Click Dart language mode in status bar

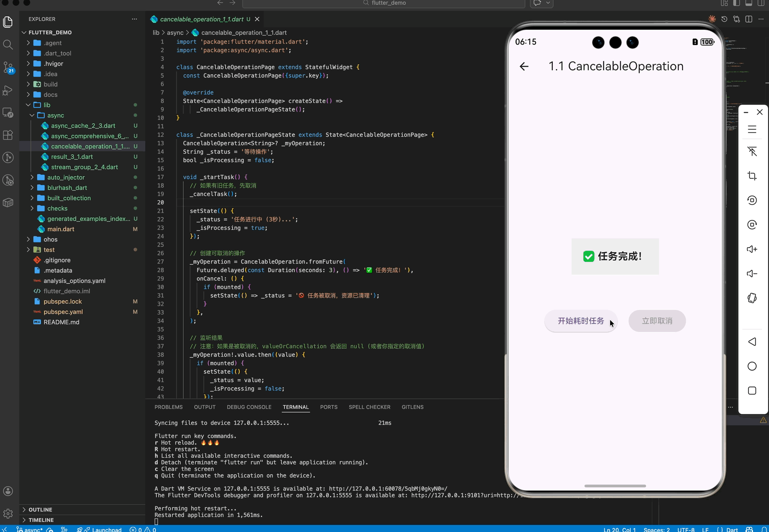point(732,529)
